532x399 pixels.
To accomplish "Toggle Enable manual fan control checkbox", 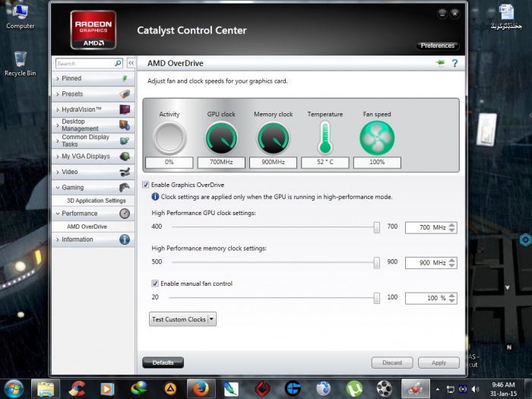I will point(155,283).
